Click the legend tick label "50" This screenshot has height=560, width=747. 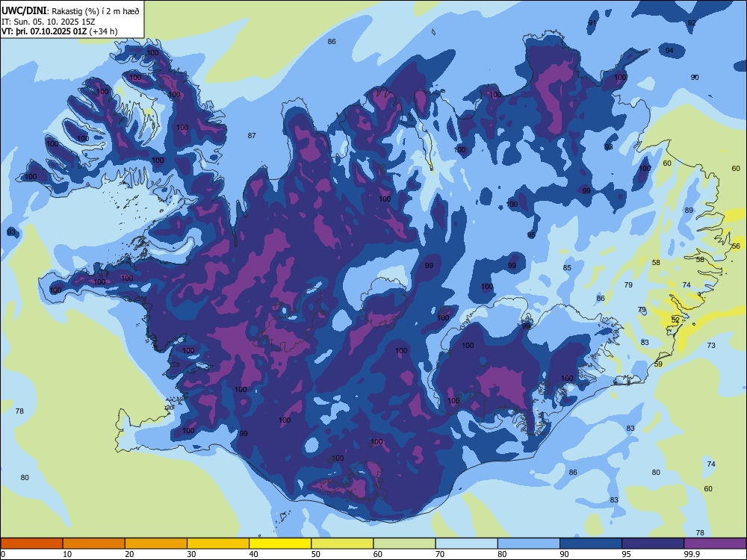pos(316,554)
